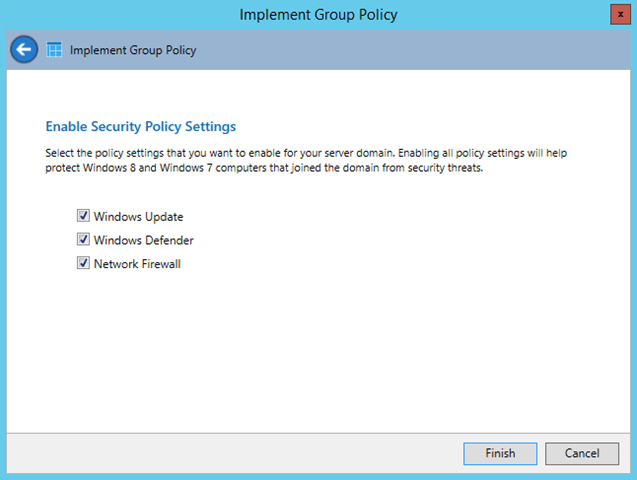The width and height of the screenshot is (637, 480).
Task: Click the Implement Group Policy grid icon
Action: [x=54, y=50]
